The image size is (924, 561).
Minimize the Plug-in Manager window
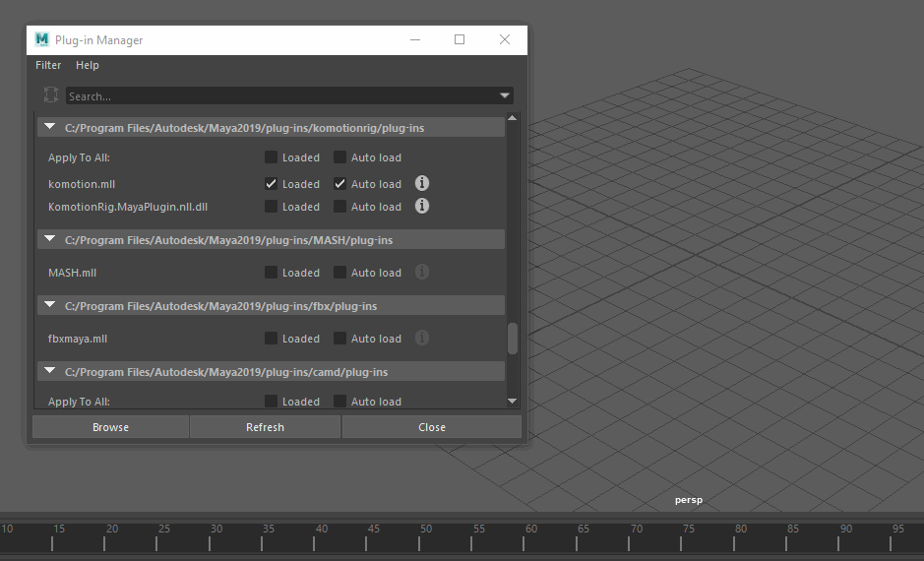tap(415, 39)
